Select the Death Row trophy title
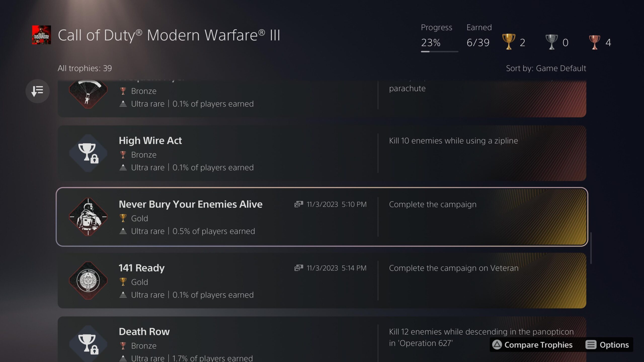This screenshot has width=644, height=362. [x=144, y=331]
